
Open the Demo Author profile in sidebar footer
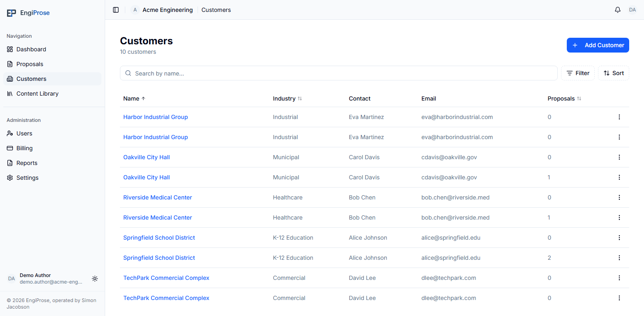[45, 279]
